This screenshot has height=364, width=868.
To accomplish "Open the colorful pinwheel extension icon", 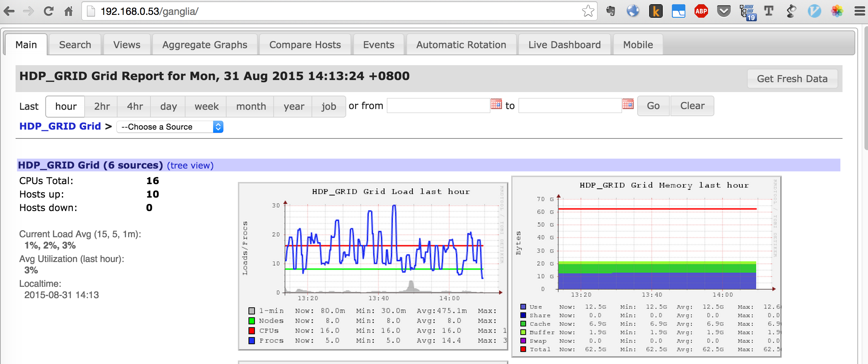I will (x=837, y=11).
